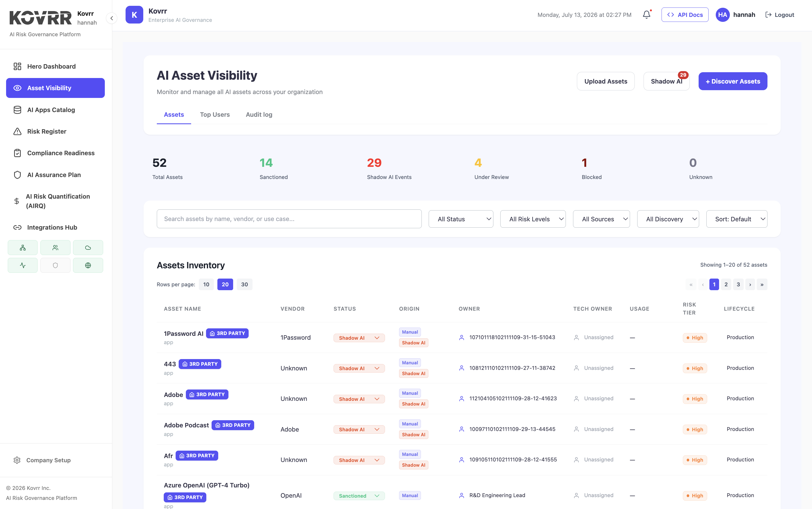Click the red 29 badge on Shadow AI
The width and height of the screenshot is (812, 509).
[683, 75]
